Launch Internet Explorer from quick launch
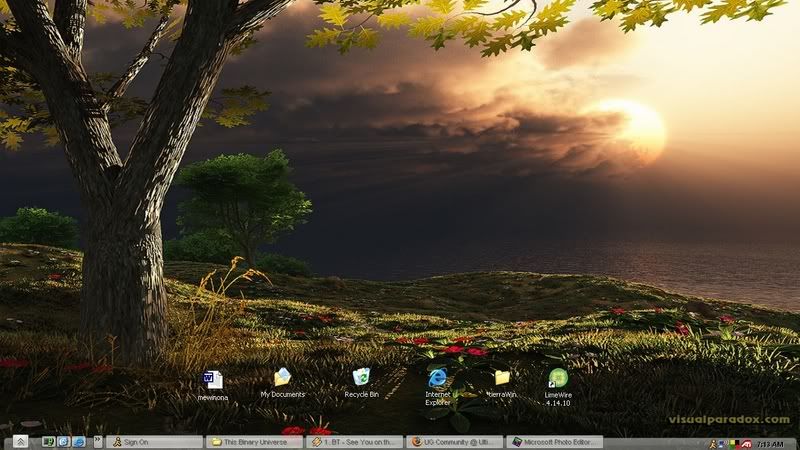 (79, 442)
